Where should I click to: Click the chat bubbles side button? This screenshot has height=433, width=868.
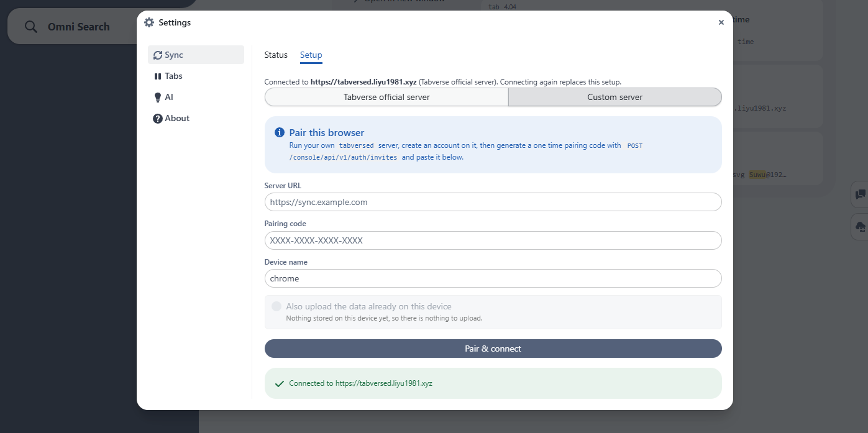coord(861,194)
